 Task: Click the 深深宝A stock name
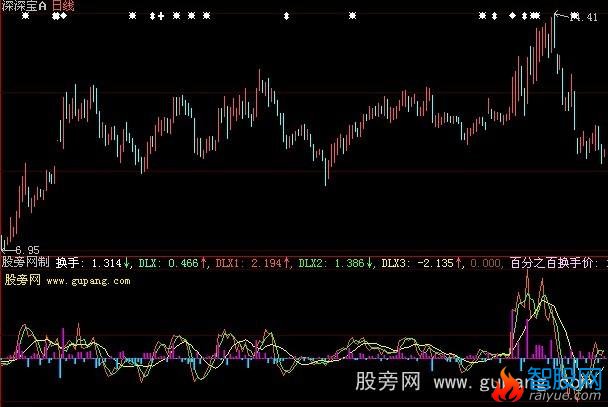pos(24,5)
